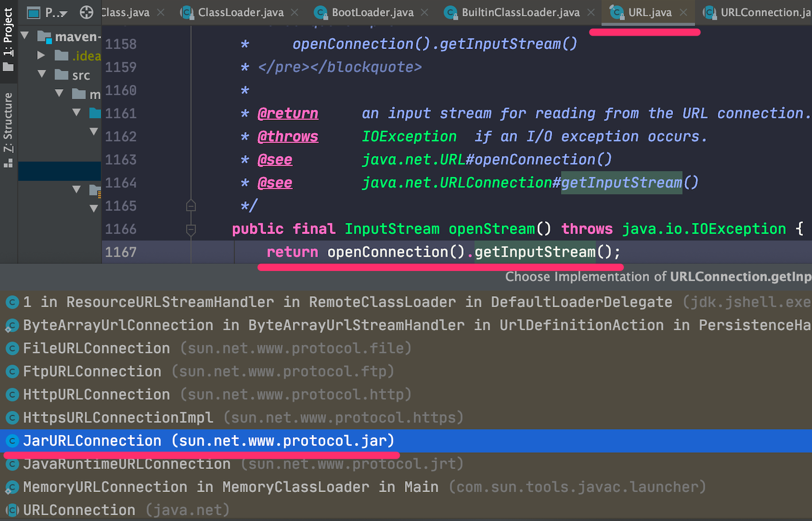Select the .idea folder in project tree
Viewport: 812px width, 521px height.
tap(78, 56)
